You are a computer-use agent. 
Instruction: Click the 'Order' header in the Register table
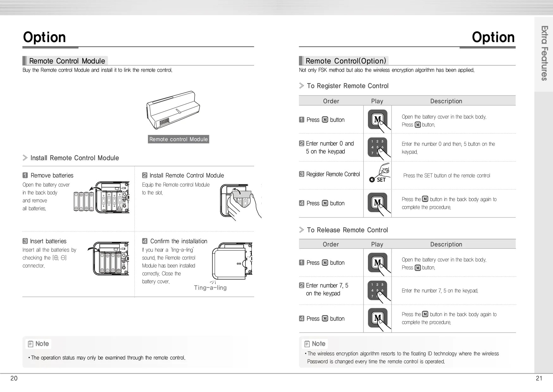331,101
